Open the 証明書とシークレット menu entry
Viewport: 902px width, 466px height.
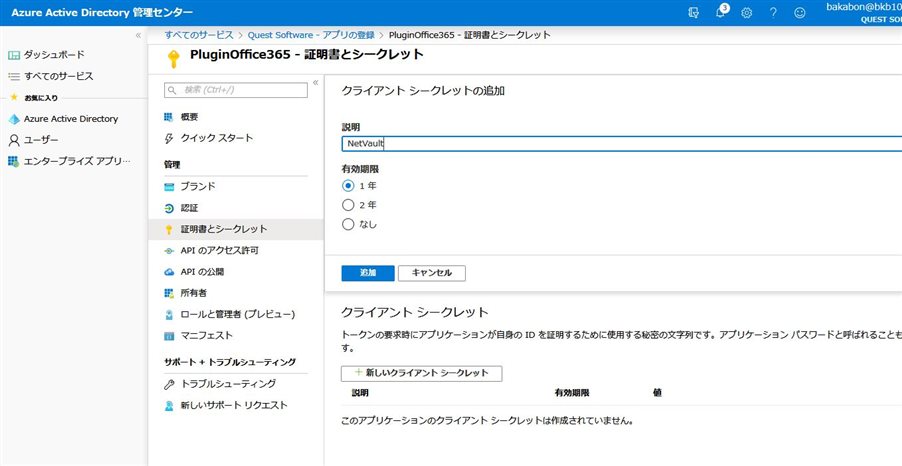[x=236, y=229]
